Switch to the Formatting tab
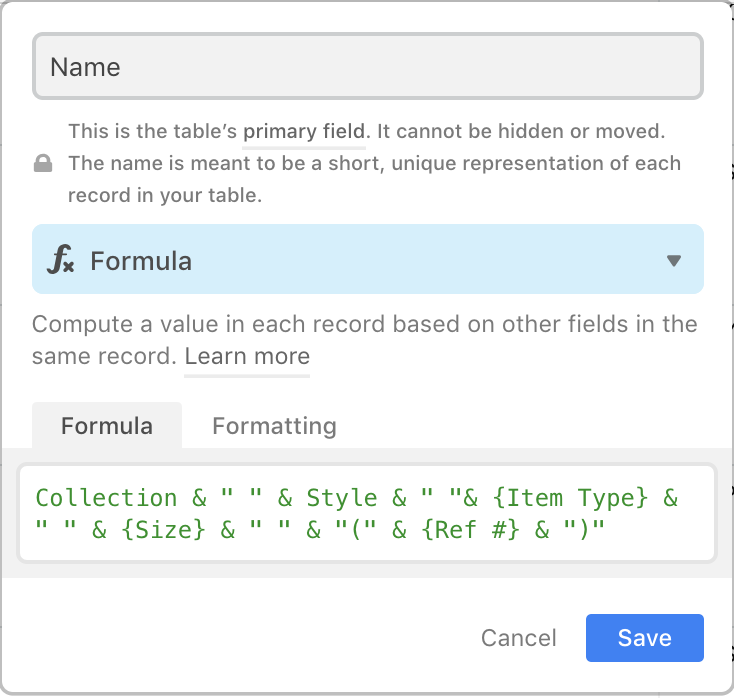 click(x=274, y=426)
